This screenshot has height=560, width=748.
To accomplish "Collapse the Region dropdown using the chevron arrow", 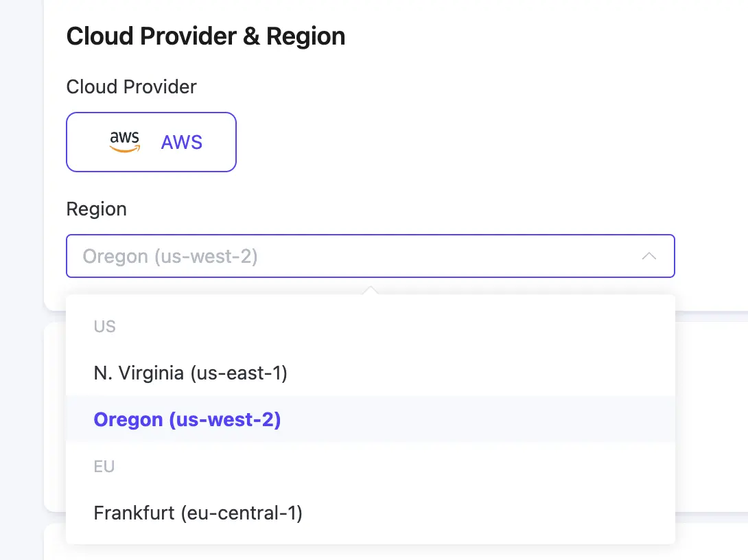I will pos(648,256).
